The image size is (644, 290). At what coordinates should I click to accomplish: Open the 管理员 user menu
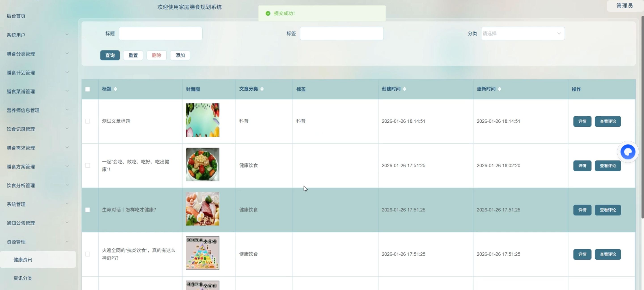point(624,6)
